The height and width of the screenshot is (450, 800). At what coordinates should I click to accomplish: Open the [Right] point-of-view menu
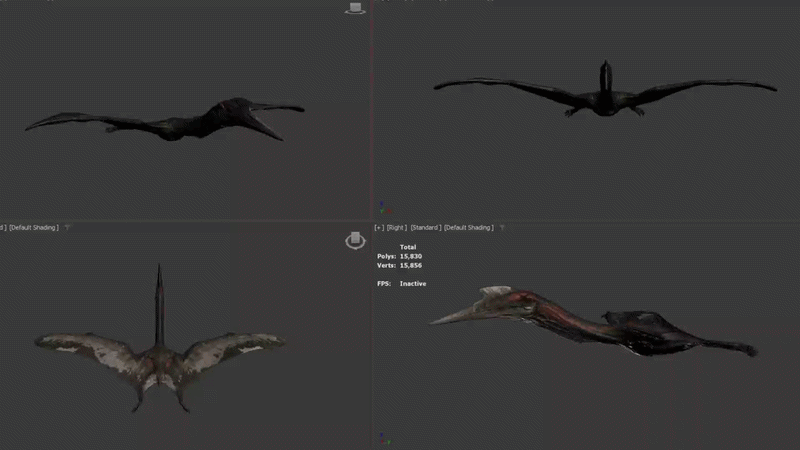[x=396, y=228]
